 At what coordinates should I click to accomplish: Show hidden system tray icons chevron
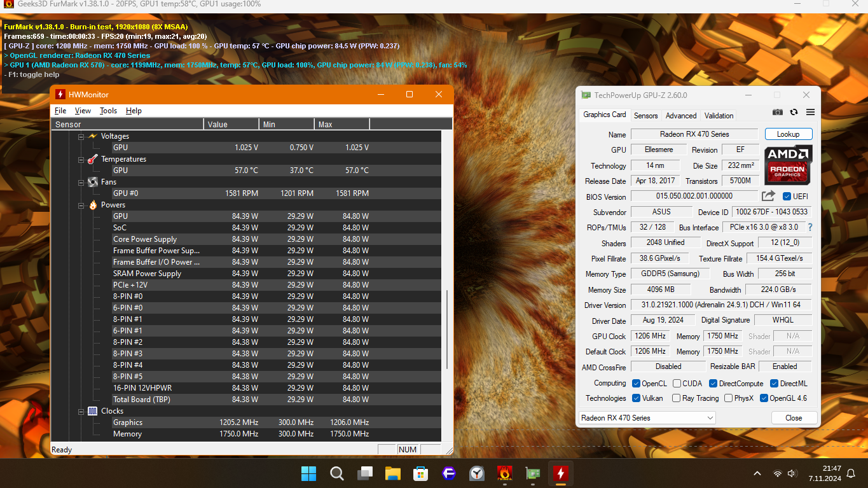pos(757,473)
